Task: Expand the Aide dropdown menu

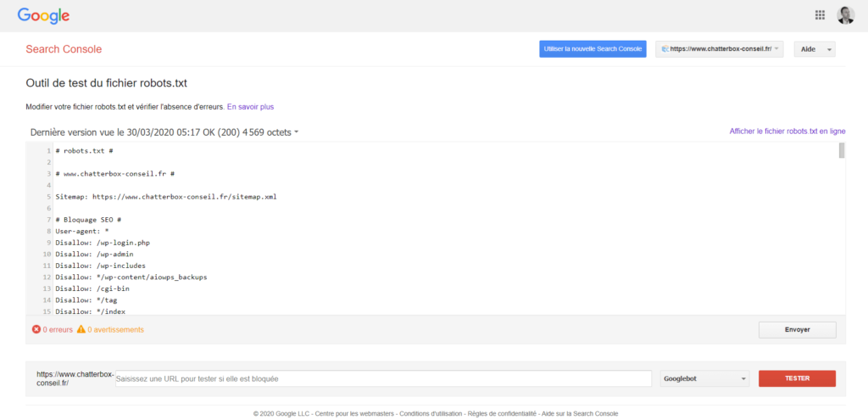Action: (814, 49)
